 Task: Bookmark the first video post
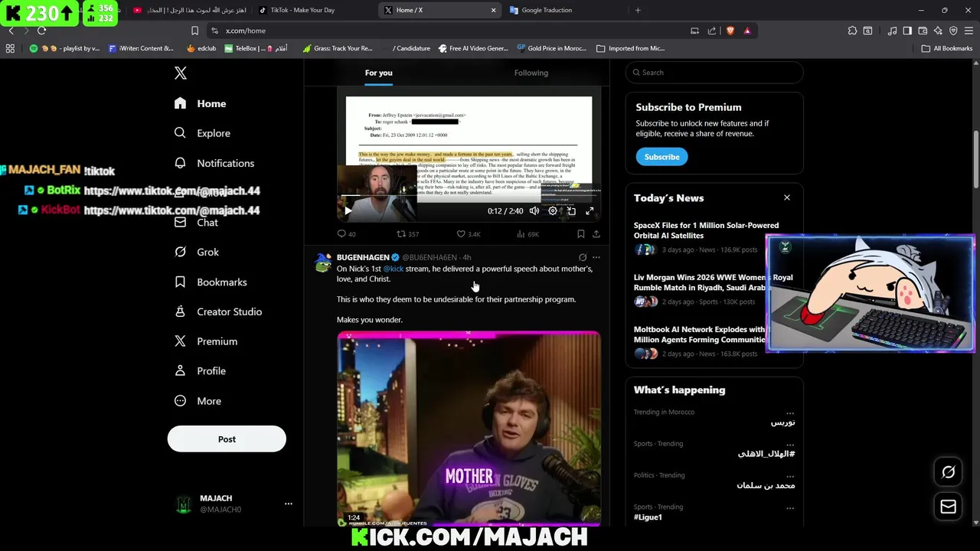click(x=580, y=234)
